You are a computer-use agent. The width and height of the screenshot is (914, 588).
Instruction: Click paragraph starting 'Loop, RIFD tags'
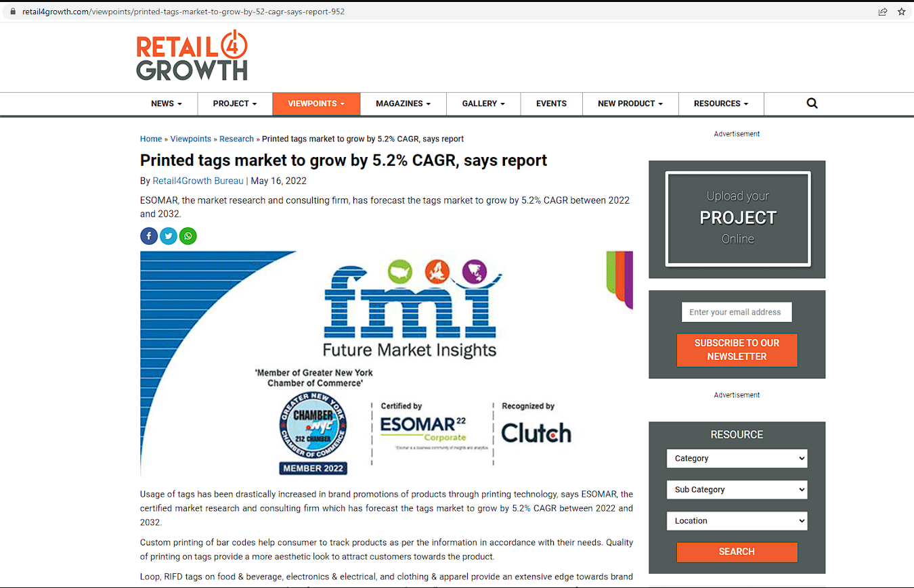tap(387, 580)
